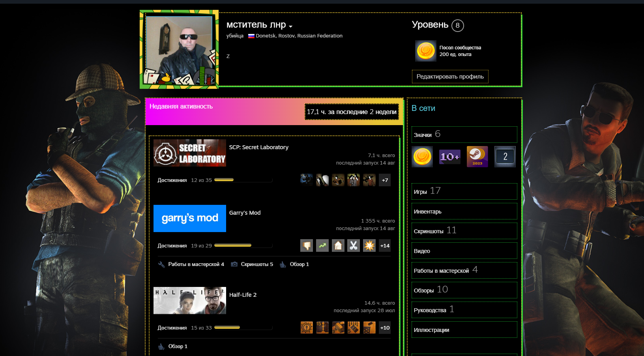This screenshot has height=356, width=644.
Task: Click SCP Достижения 12 из 35 link
Action: coord(185,180)
